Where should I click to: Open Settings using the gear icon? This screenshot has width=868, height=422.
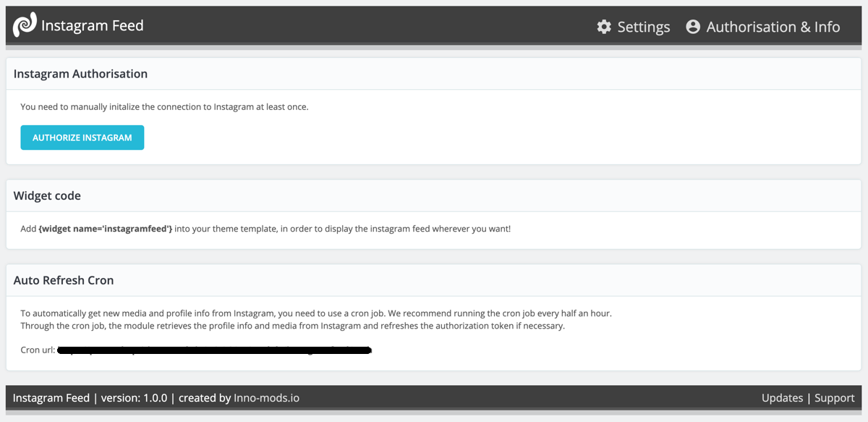point(603,26)
